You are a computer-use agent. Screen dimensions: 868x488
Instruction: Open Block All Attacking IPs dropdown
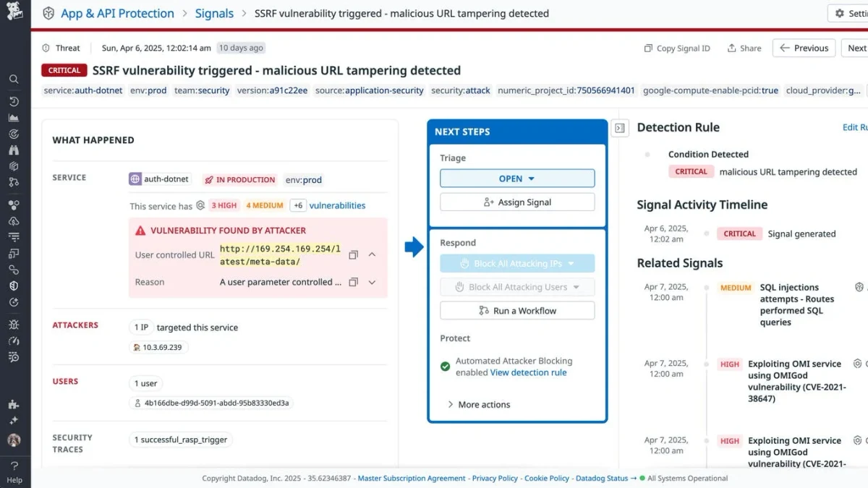(x=517, y=264)
